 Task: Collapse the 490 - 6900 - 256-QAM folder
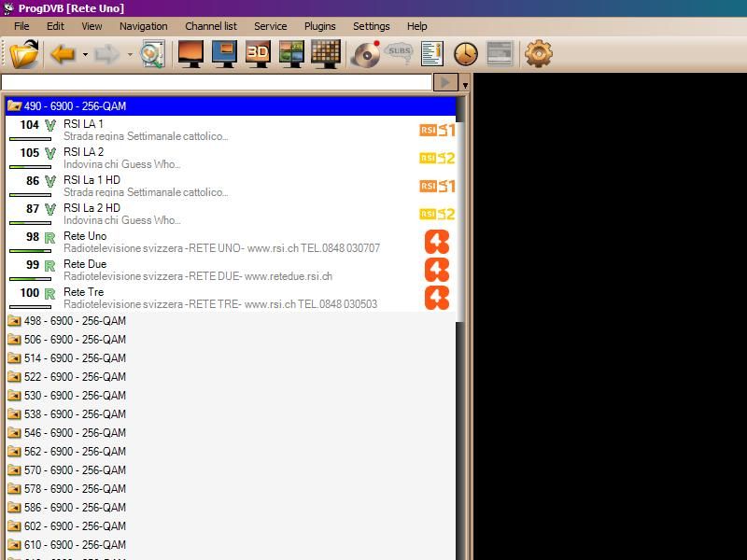(x=14, y=106)
